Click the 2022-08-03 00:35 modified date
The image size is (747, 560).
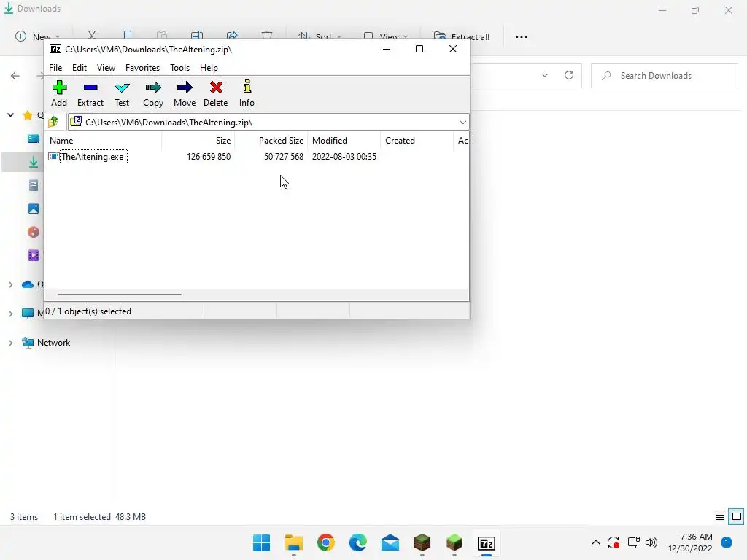(x=344, y=157)
